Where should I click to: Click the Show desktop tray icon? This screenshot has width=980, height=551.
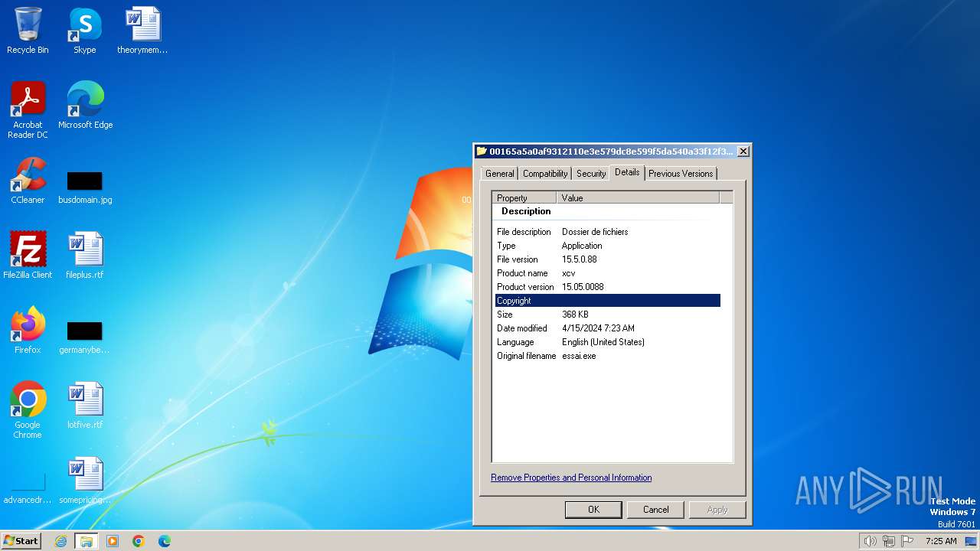point(971,541)
